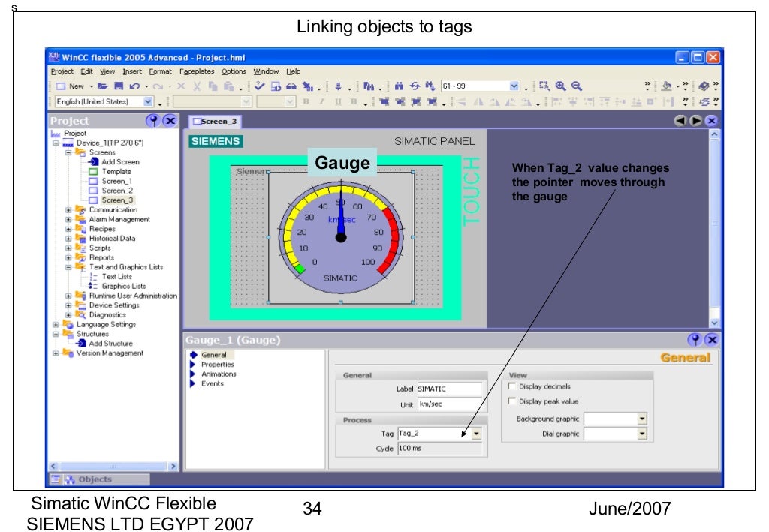769x532 pixels.
Task: Open the Background graphic dropdown
Action: (x=642, y=419)
